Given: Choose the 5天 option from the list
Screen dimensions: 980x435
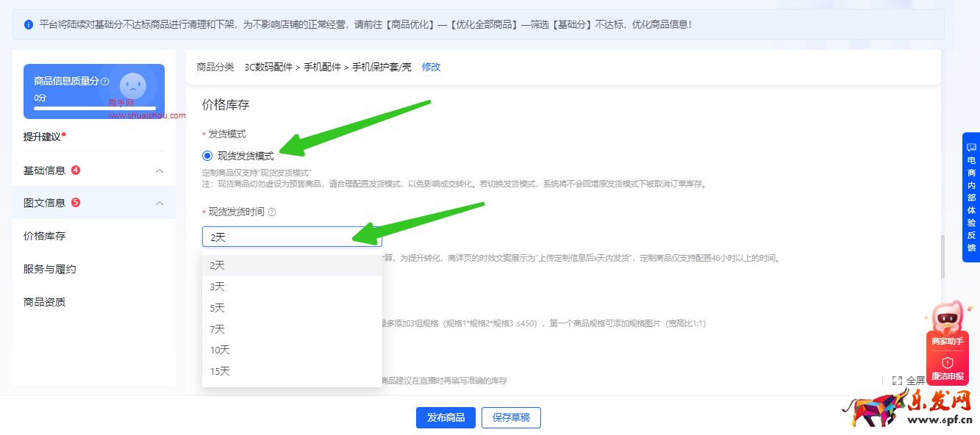Looking at the screenshot, I should pos(216,308).
